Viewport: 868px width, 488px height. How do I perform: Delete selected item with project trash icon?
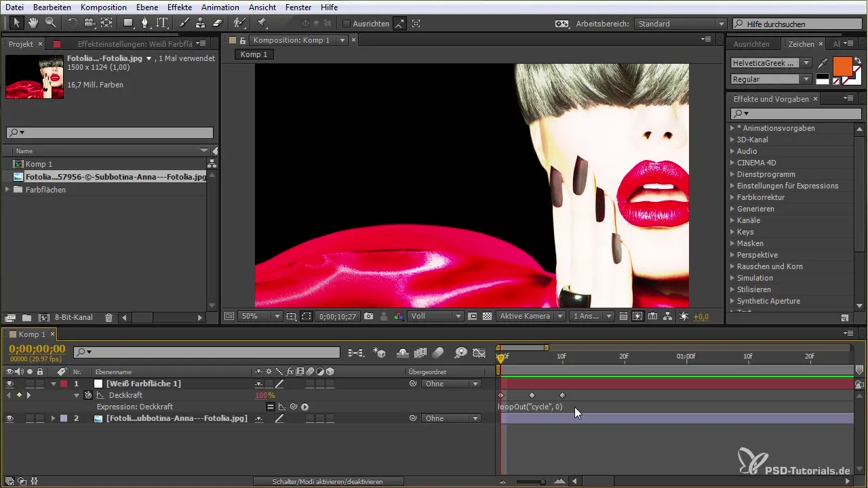pos(108,317)
